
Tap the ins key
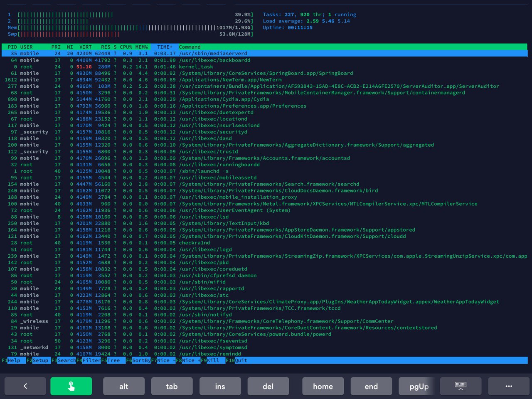(220, 386)
